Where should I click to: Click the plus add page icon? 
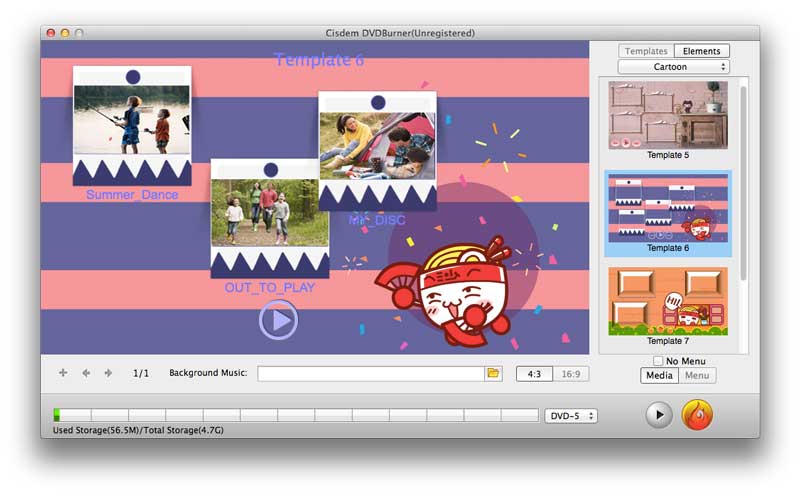tap(63, 373)
